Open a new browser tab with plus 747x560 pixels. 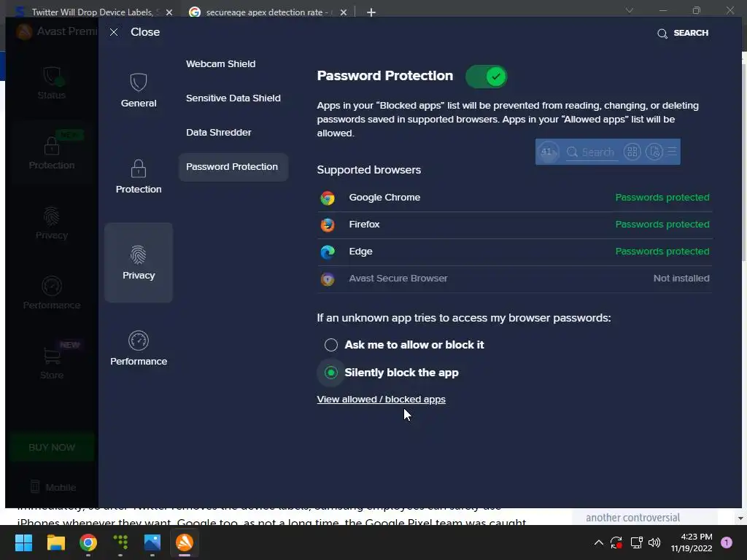coord(371,12)
